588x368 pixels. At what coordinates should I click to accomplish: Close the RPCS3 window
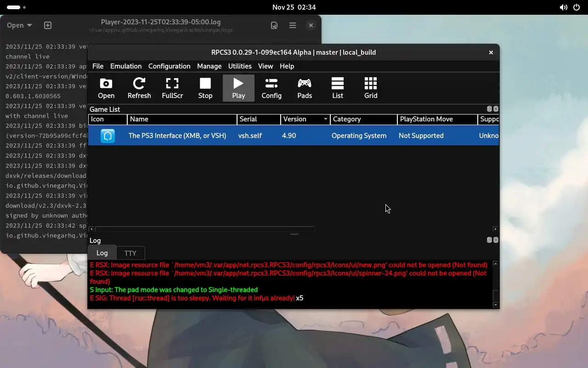pos(491,52)
